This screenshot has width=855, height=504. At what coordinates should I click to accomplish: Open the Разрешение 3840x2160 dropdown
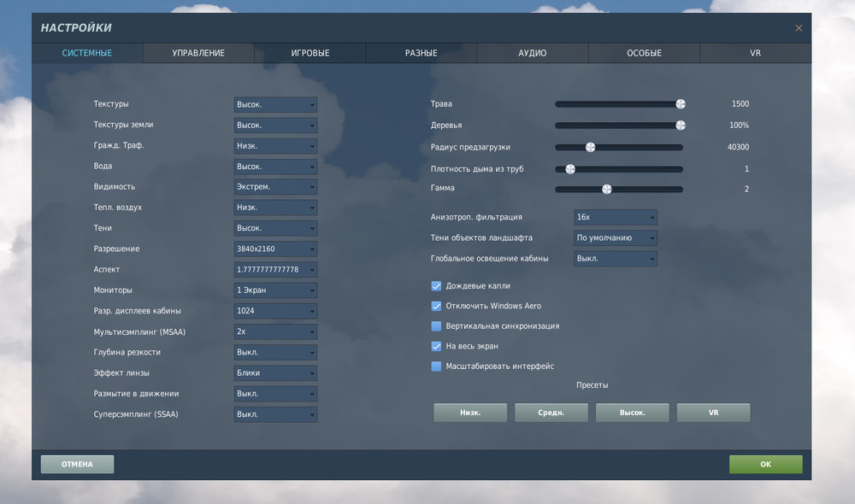[x=275, y=249]
